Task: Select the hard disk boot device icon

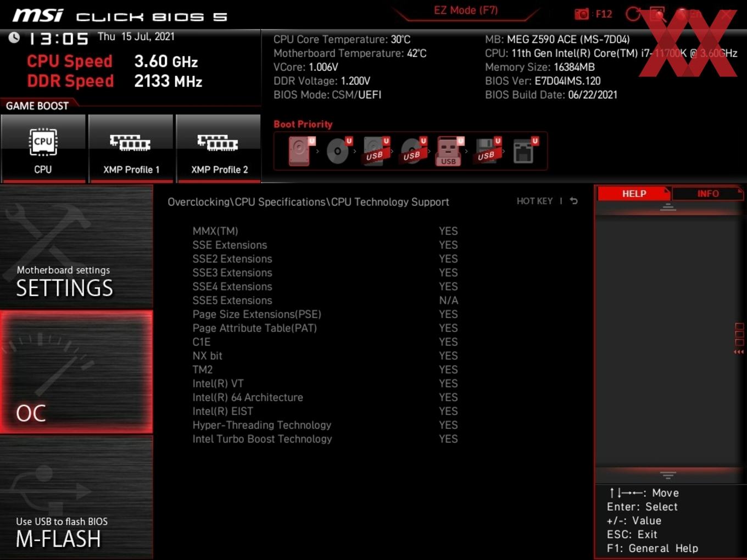Action: coord(301,151)
